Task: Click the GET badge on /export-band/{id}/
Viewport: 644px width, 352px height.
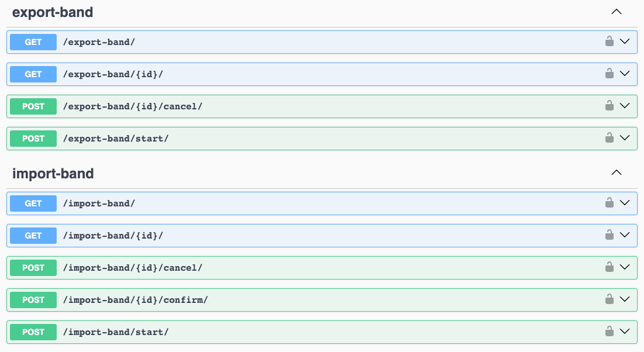Action: pyautogui.click(x=33, y=74)
